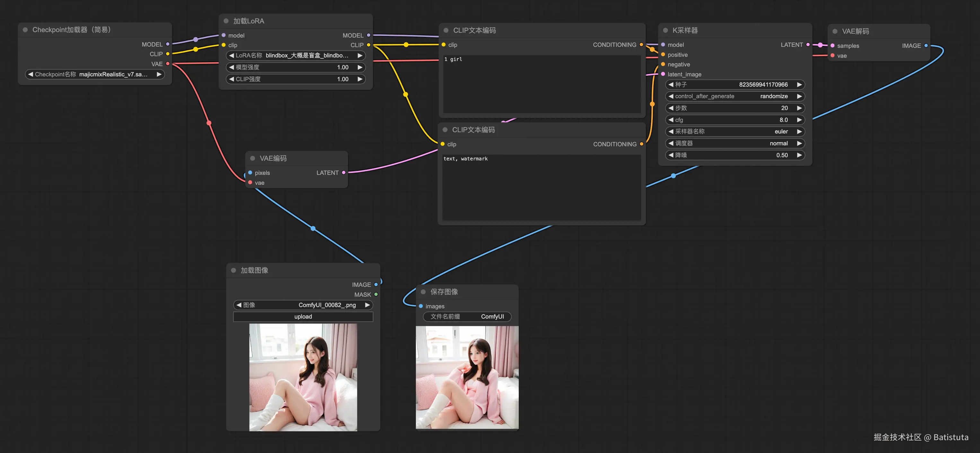980x453 pixels.
Task: Collapse the 保存图像 node
Action: click(423, 292)
